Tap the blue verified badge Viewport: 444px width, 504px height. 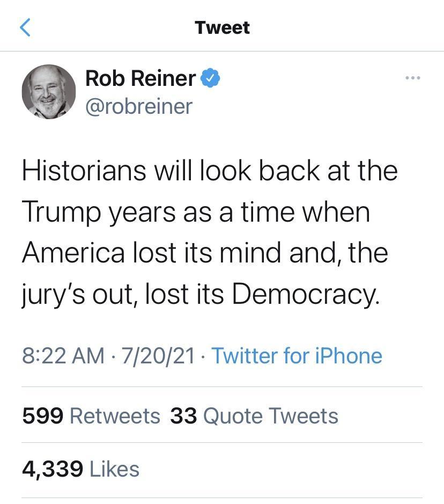[210, 78]
